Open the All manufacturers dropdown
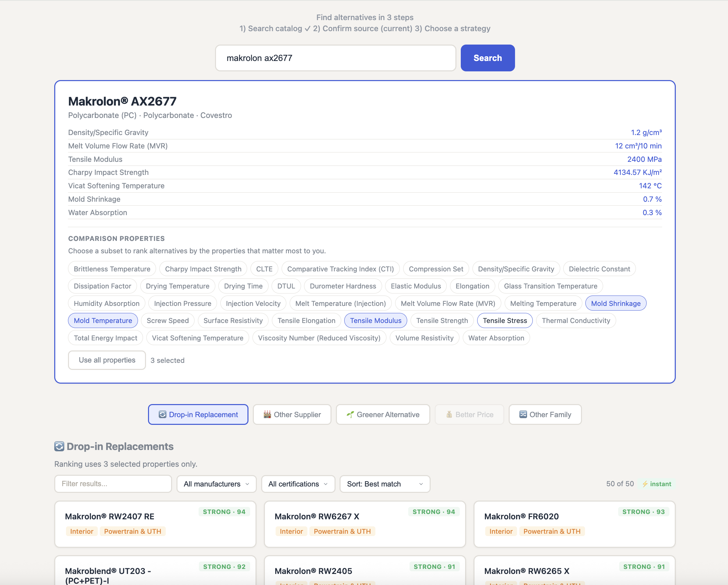 click(x=216, y=484)
